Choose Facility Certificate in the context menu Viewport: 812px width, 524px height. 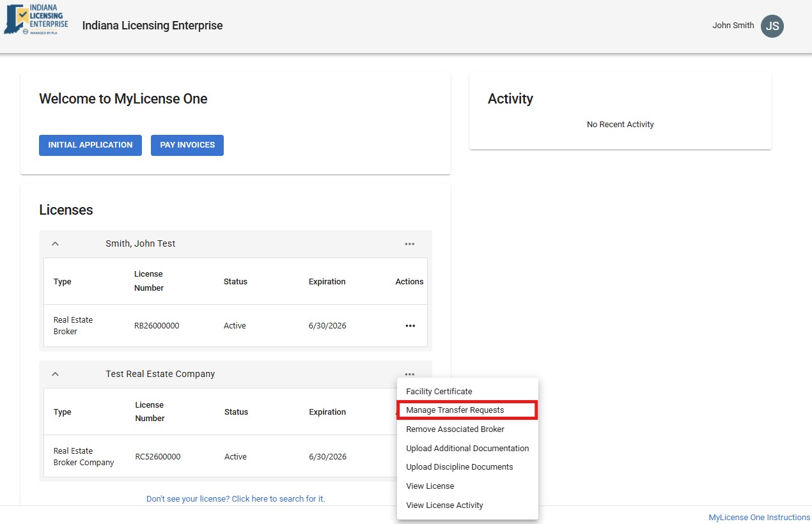(x=439, y=391)
